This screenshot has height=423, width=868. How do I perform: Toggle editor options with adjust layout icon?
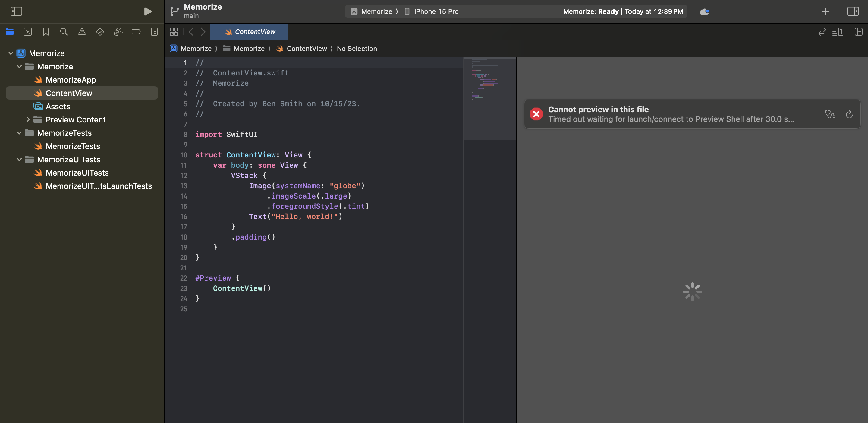point(838,32)
